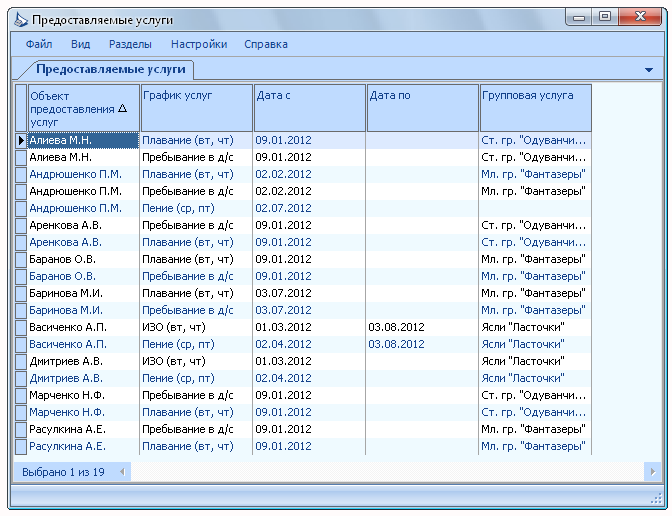Maximize the Предоставляемые услуги window
The height and width of the screenshot is (516, 672).
[x=605, y=17]
